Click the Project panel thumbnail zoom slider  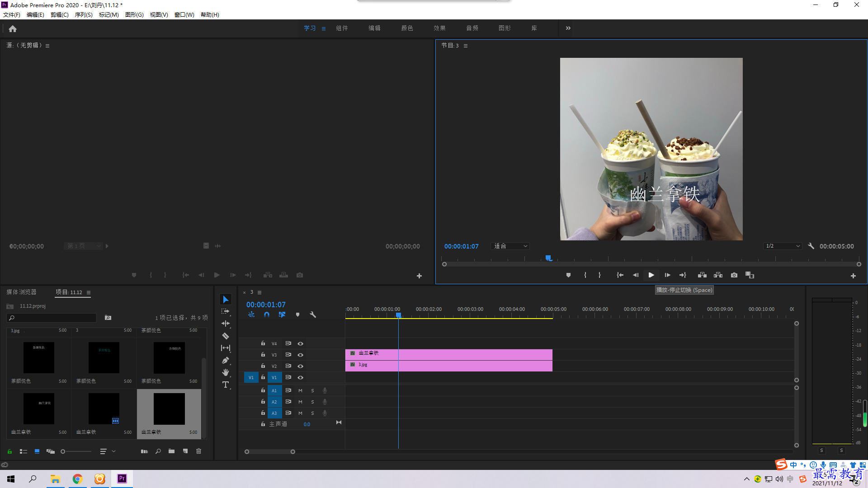click(76, 451)
